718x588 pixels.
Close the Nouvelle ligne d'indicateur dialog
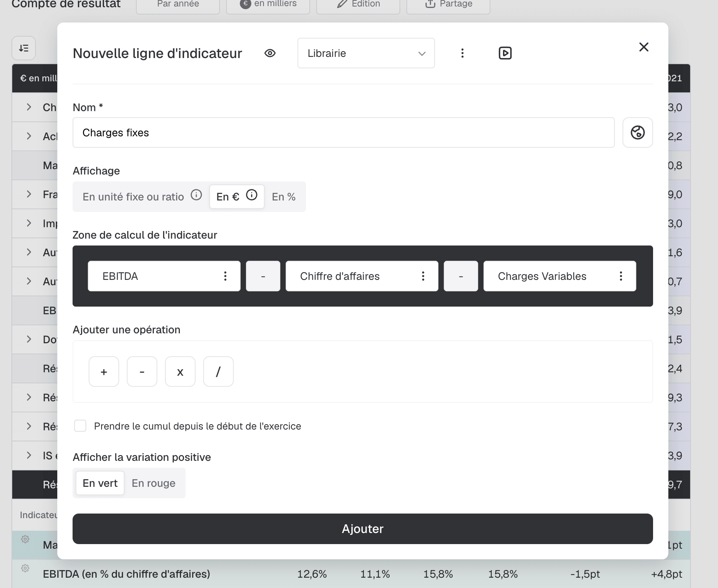click(x=644, y=47)
